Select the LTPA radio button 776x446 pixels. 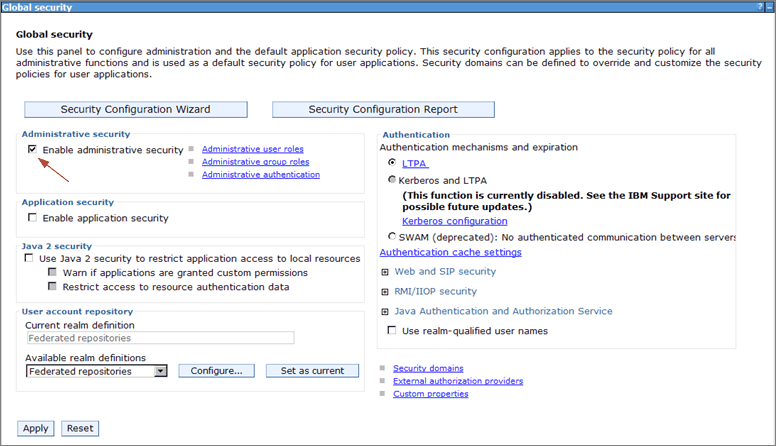click(392, 162)
